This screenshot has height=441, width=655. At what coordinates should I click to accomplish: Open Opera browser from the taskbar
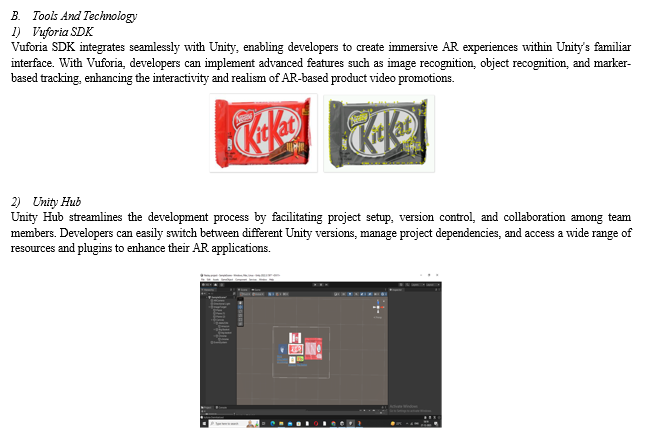316,423
